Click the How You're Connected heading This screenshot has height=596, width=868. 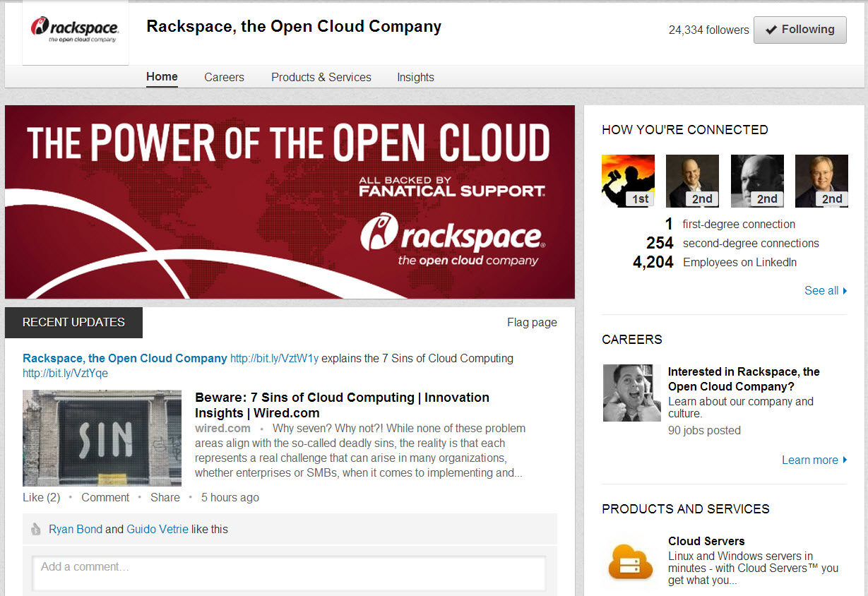click(x=684, y=130)
